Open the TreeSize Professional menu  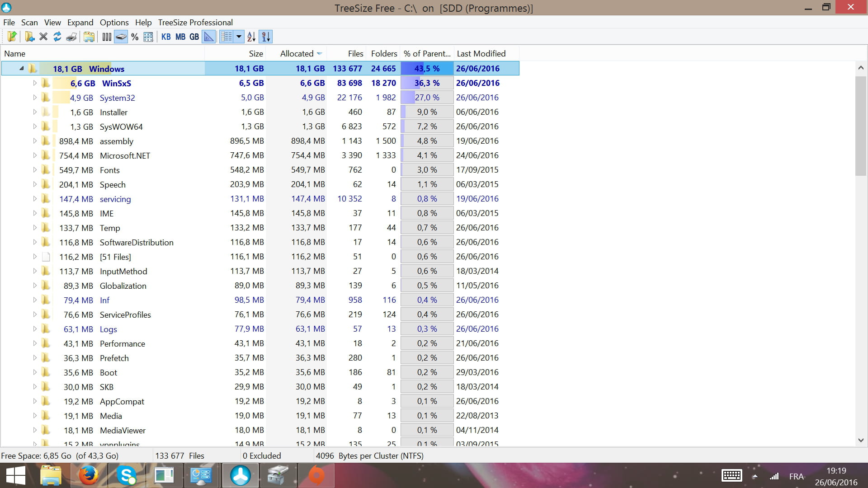point(195,22)
